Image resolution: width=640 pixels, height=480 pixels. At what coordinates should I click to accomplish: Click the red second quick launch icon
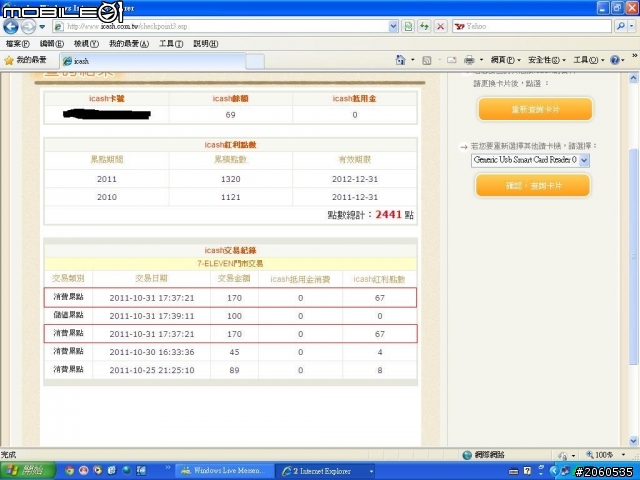[84, 471]
